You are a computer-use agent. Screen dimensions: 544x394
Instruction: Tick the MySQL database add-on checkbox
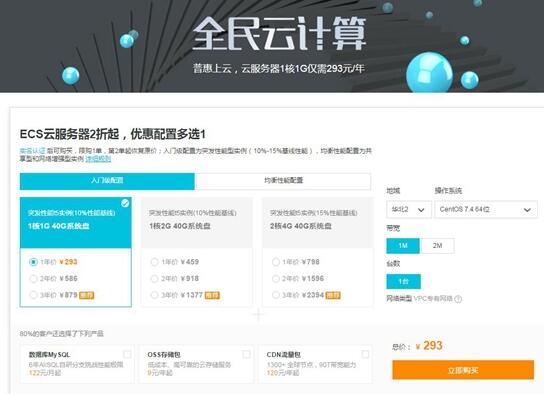[127, 354]
